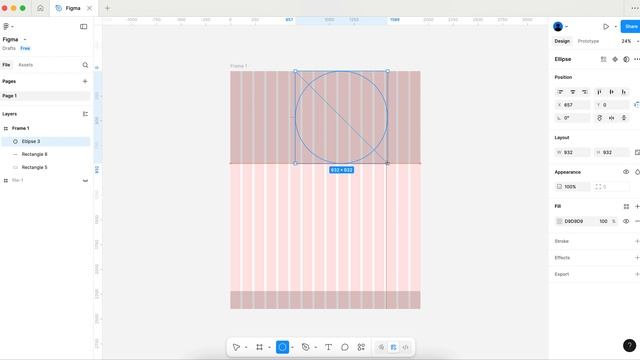Add a stroke with plus icon
The image size is (640, 360).
tap(637, 241)
